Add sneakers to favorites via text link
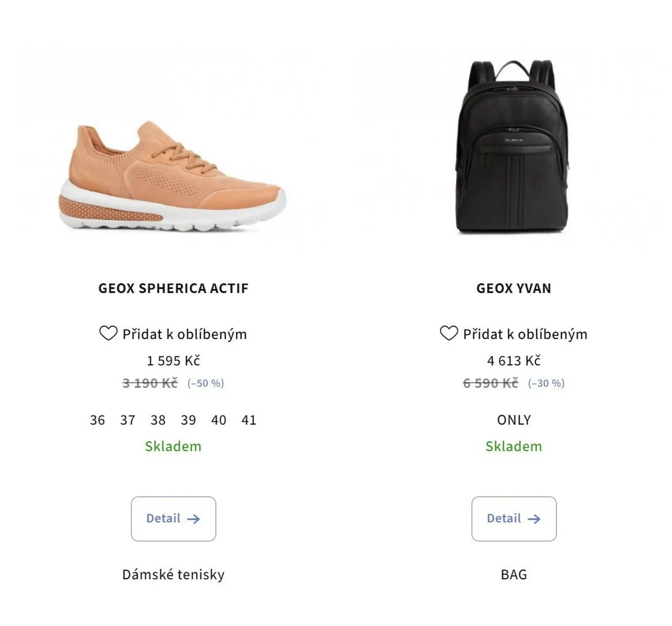Image resolution: width=672 pixels, height=626 pixels. click(184, 334)
